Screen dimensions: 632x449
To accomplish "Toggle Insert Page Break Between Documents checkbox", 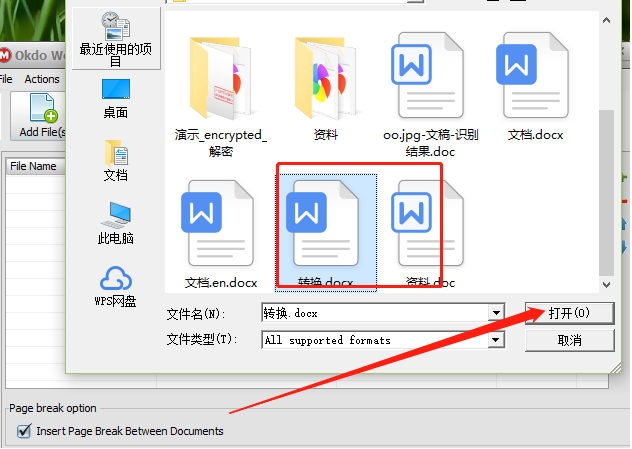I will [24, 431].
